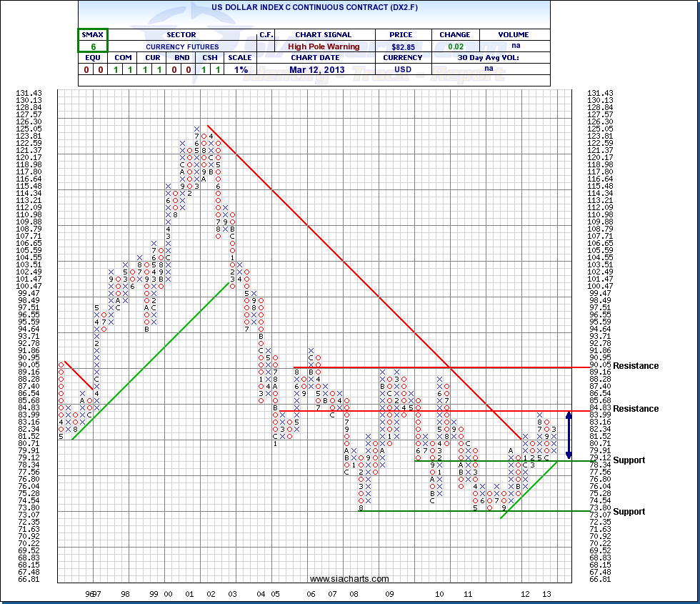Click the 13 year label on axis
Image resolution: width=700 pixels, height=604 pixels.
547,594
